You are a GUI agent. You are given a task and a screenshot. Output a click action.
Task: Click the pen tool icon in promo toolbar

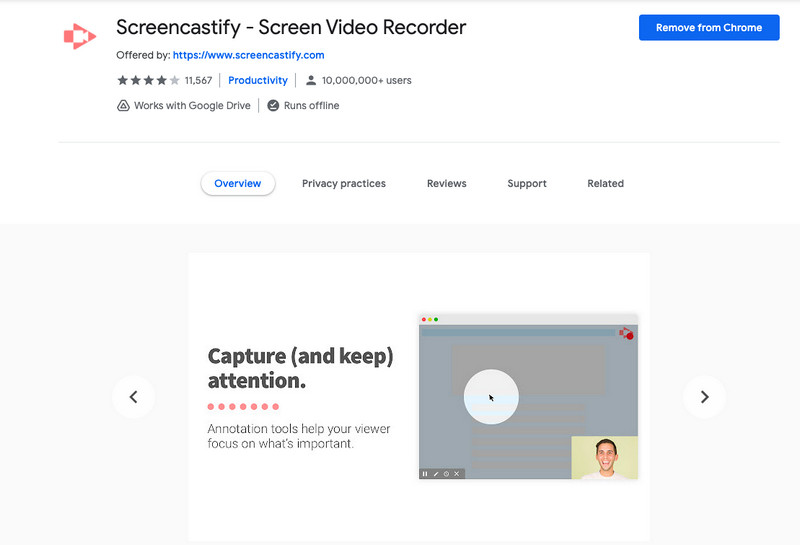[x=436, y=474]
